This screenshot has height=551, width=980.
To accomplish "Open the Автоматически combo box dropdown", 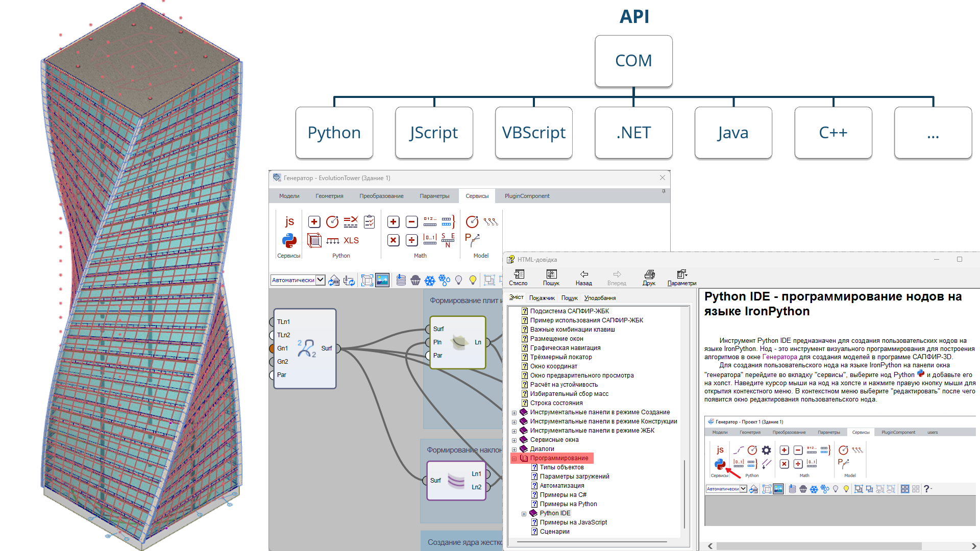I will (320, 280).
